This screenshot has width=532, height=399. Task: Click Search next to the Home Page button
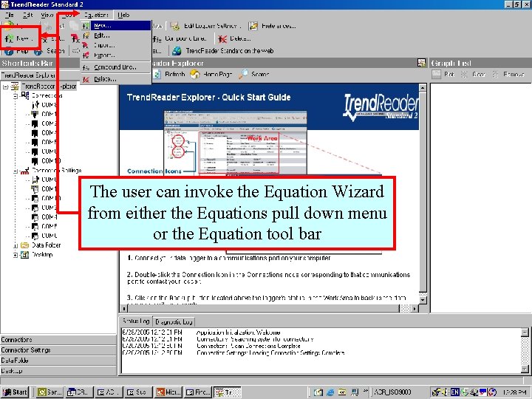click(253, 75)
